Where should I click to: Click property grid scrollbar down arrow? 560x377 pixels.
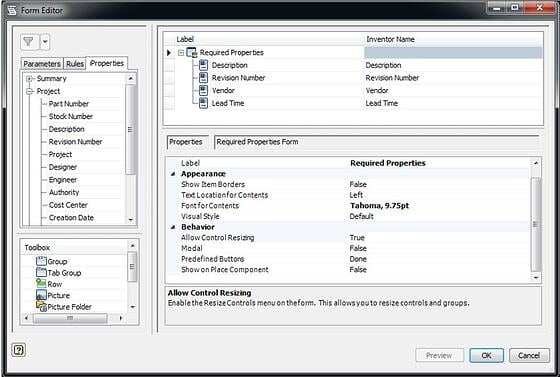pos(536,277)
